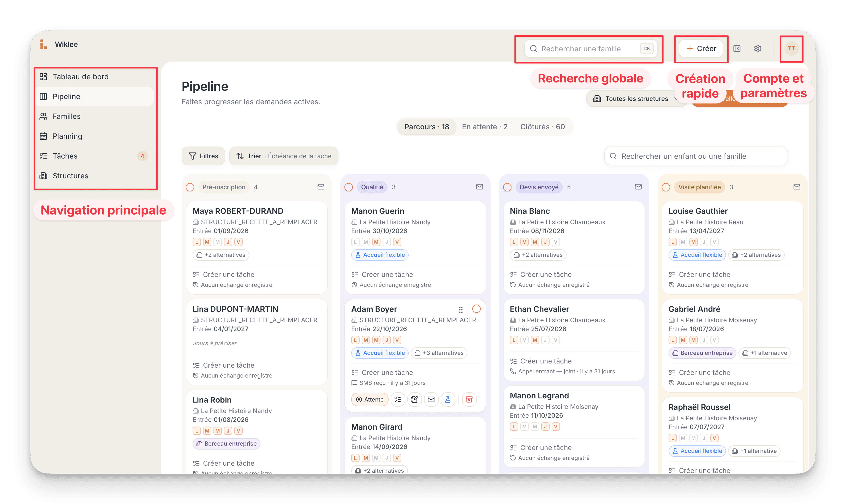Select all in Pré-inscription column circle
This screenshot has height=504, width=846.
pos(190,187)
